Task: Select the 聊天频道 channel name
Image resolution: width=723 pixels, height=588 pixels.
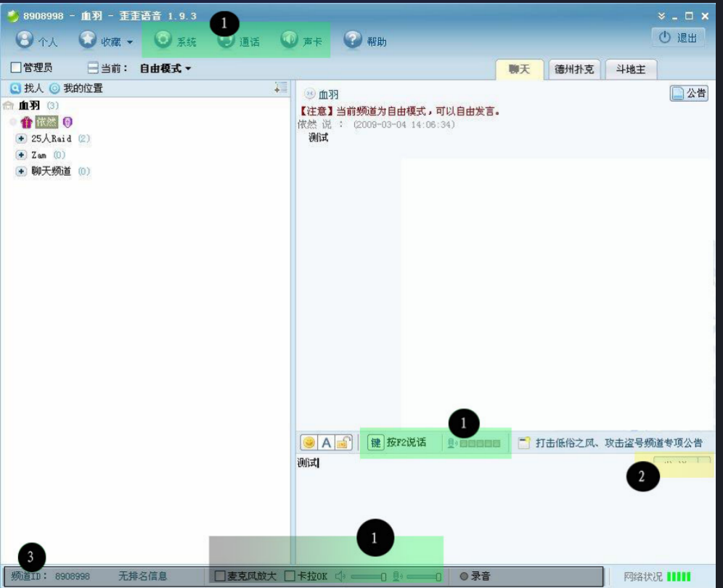Action: (52, 171)
